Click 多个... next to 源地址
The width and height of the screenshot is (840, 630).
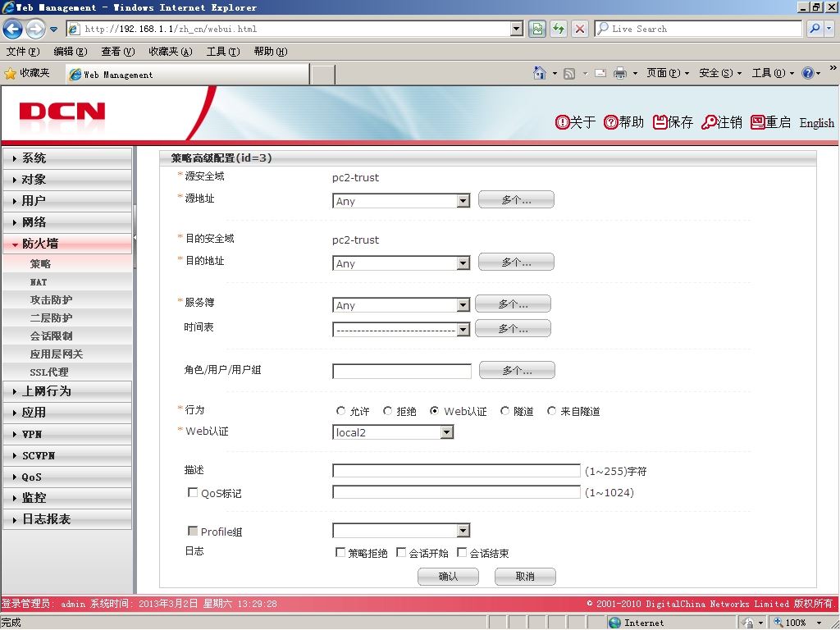(x=516, y=200)
